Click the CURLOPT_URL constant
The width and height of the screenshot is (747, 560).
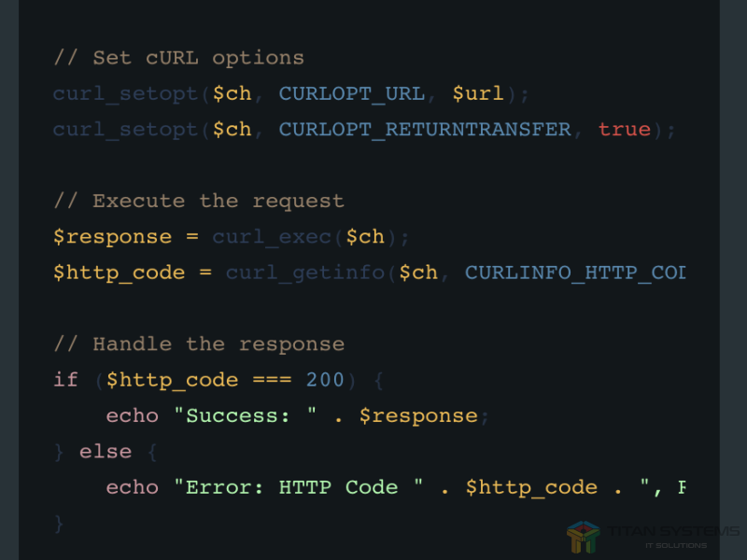pos(352,93)
